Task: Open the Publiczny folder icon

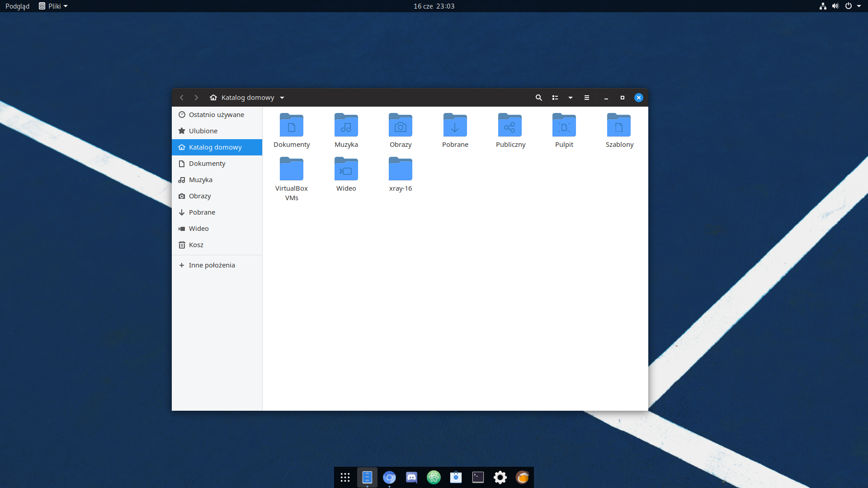Action: (x=510, y=125)
